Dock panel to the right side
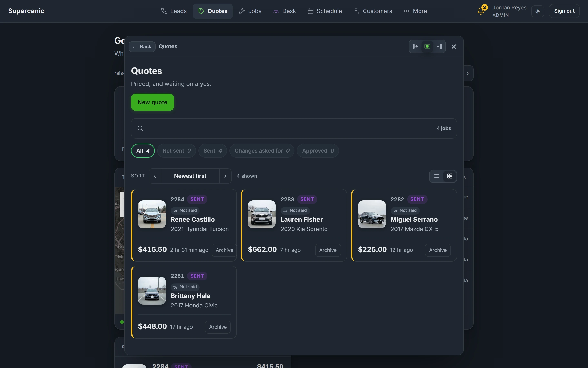This screenshot has width=588, height=368. tap(439, 46)
